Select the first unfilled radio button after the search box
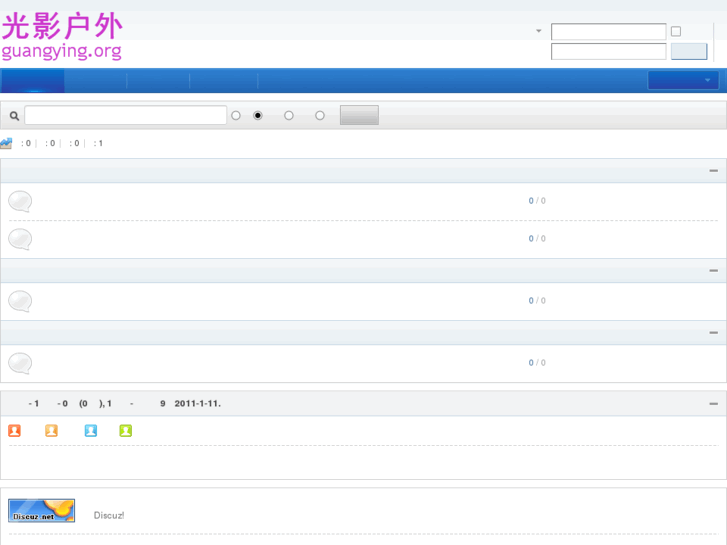The height and width of the screenshot is (545, 727). point(236,115)
